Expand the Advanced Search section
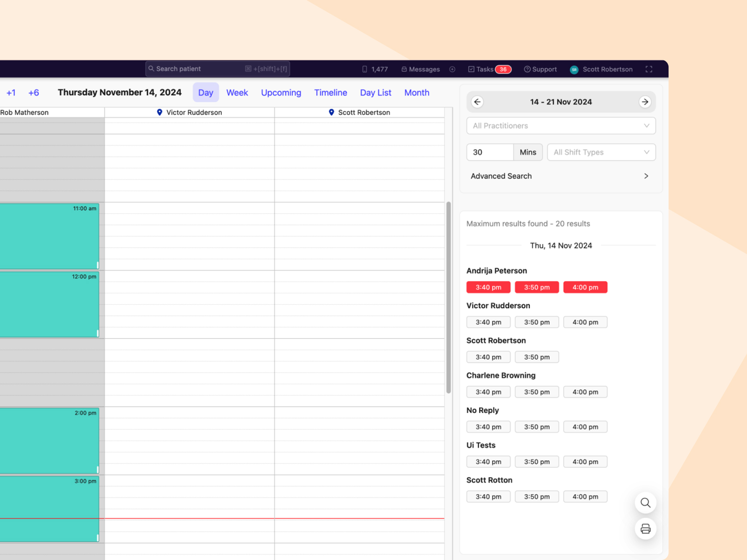This screenshot has height=560, width=747. click(561, 176)
